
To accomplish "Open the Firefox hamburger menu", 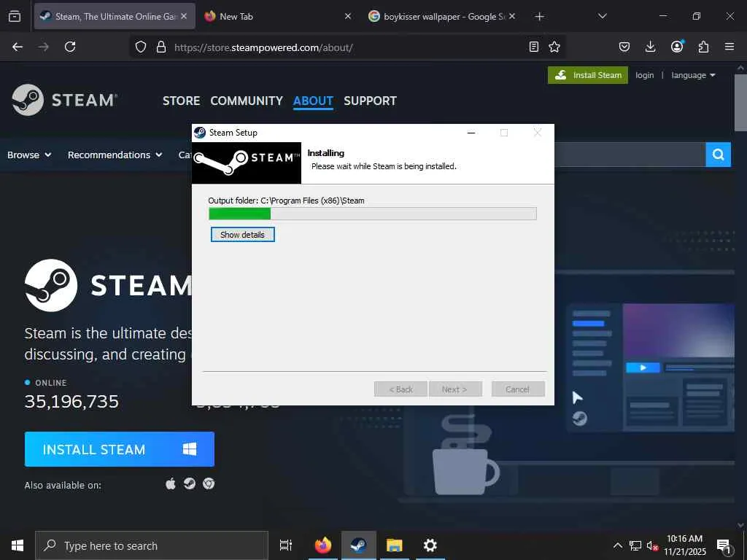I will [729, 47].
